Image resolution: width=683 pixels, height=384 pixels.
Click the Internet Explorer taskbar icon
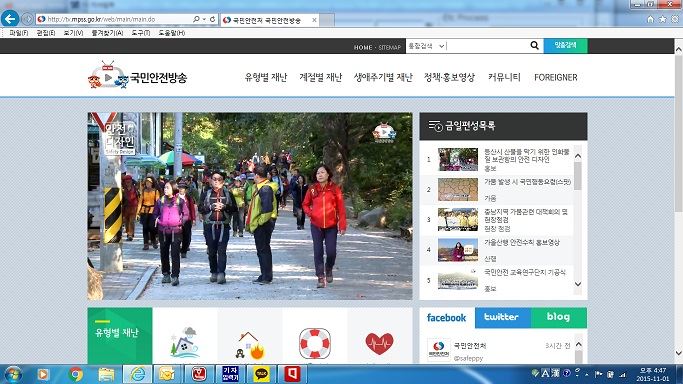(138, 374)
